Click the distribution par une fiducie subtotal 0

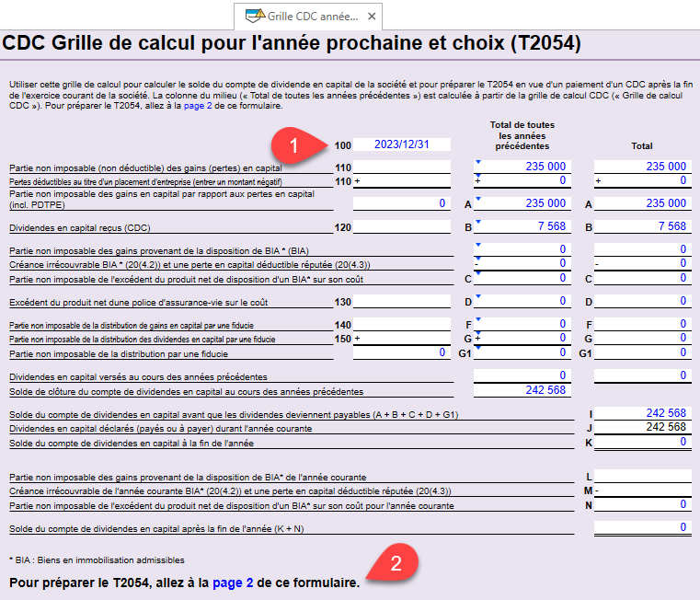[402, 353]
